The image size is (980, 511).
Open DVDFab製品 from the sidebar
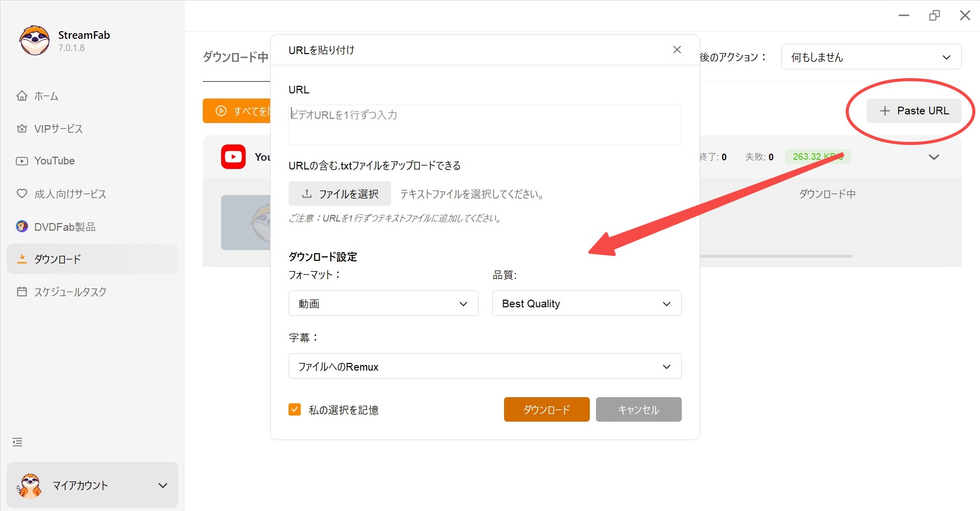click(x=22, y=227)
